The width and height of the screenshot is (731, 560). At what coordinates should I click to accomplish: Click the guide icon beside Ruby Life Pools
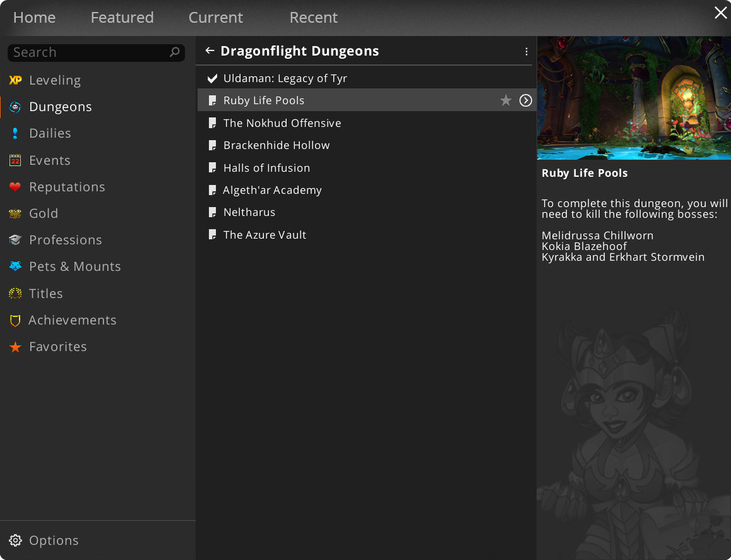[x=212, y=101]
